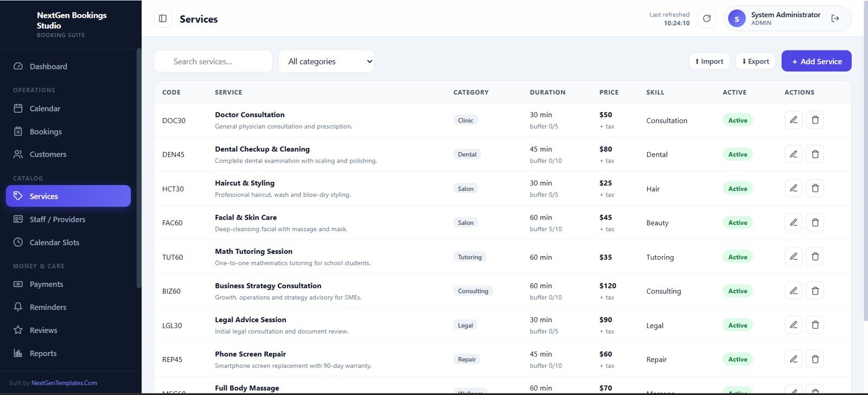
Task: Edit the Phone Screen Repair service
Action: point(793,359)
